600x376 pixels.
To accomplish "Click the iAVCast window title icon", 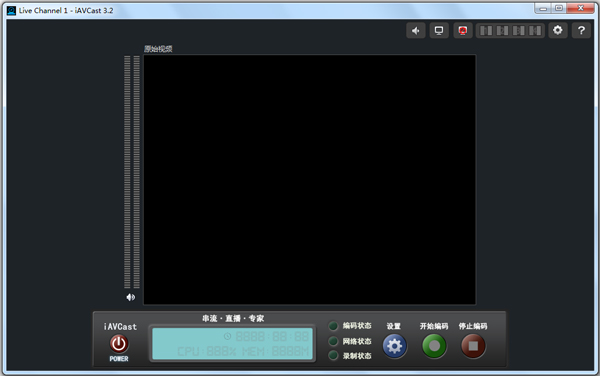I will pos(11,10).
